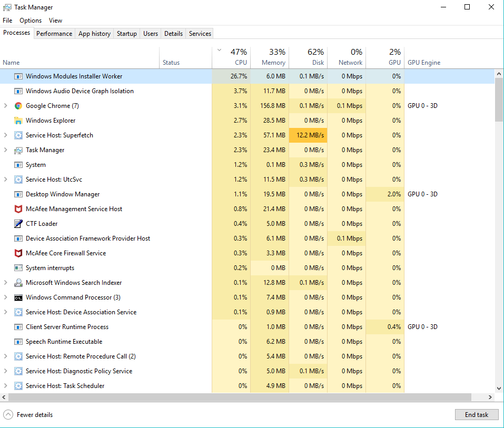Click the System process icon

coord(18,165)
